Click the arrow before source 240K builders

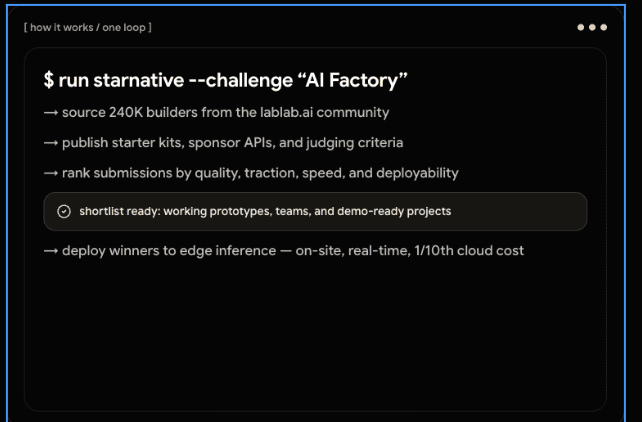click(x=51, y=113)
